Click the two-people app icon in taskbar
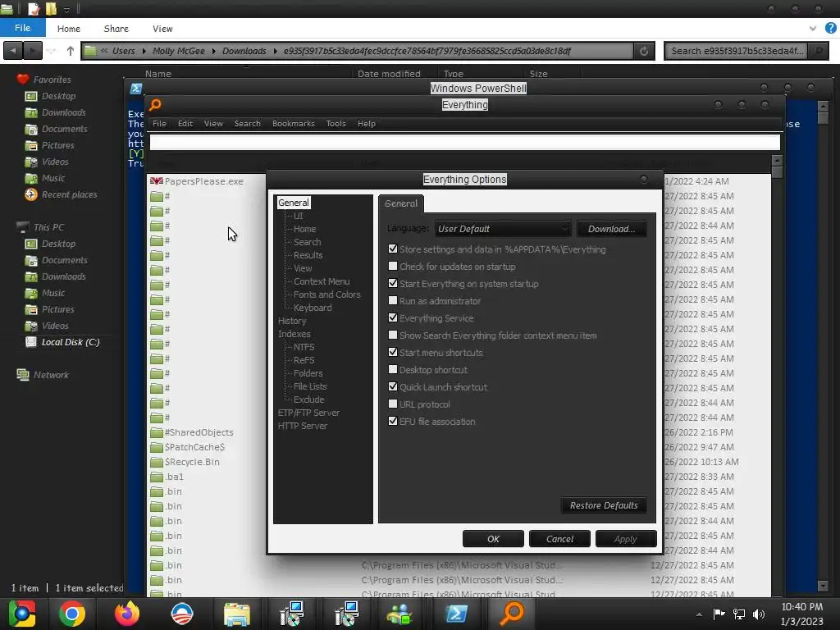 (400, 614)
